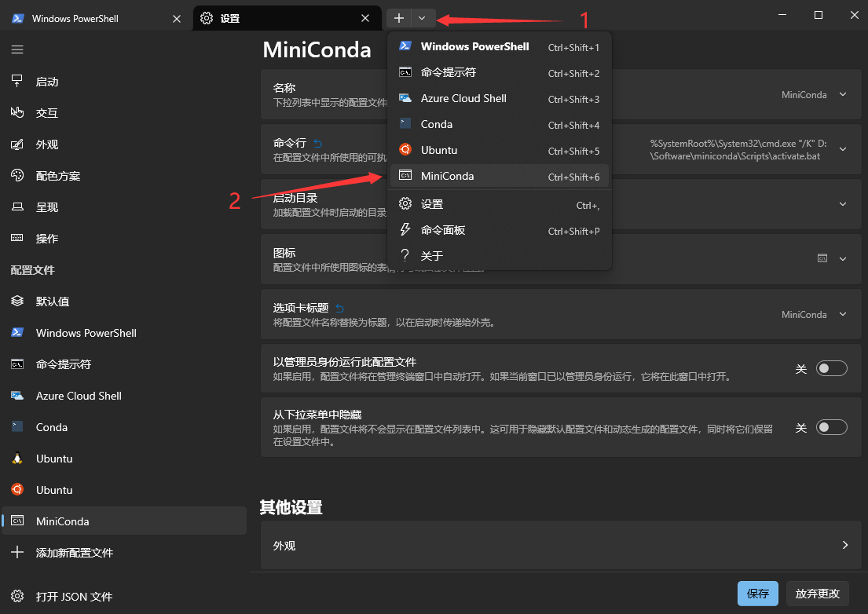This screenshot has width=868, height=614.
Task: Expand the 启动目录 setting chevron
Action: click(x=843, y=204)
